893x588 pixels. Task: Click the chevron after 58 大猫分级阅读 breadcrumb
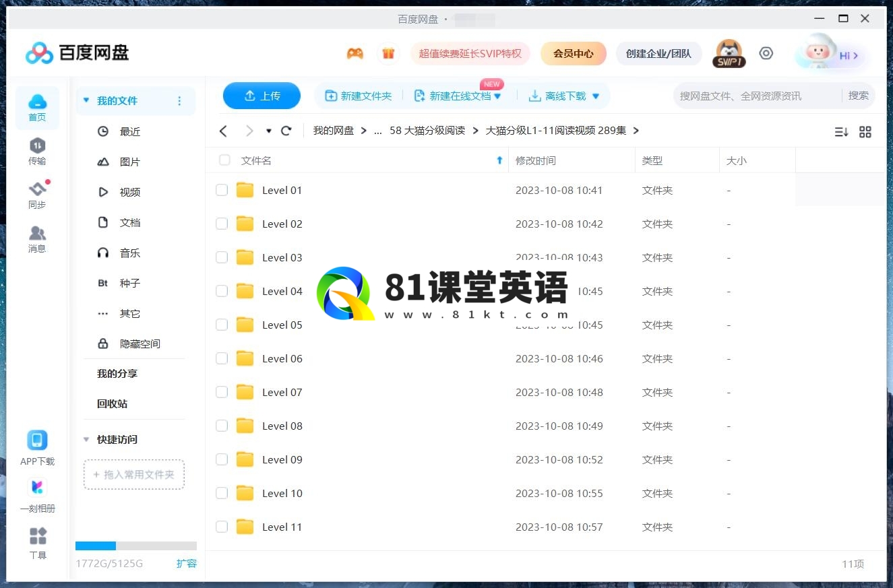(475, 131)
